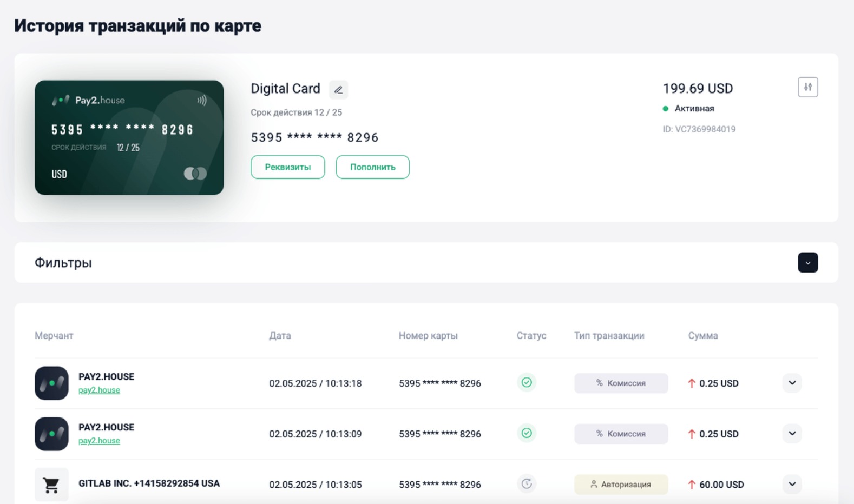Click the Номер карты column header
Viewport: 854px width, 504px height.
point(428,335)
